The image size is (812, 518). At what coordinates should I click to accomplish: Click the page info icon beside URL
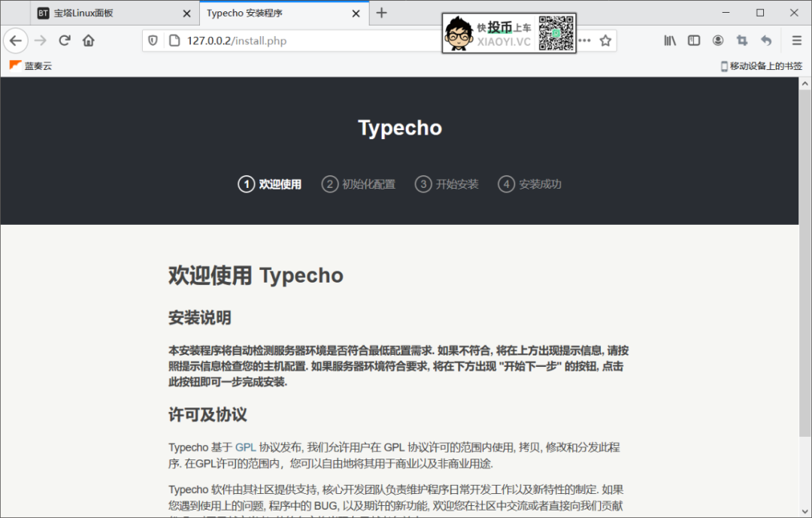pos(174,41)
